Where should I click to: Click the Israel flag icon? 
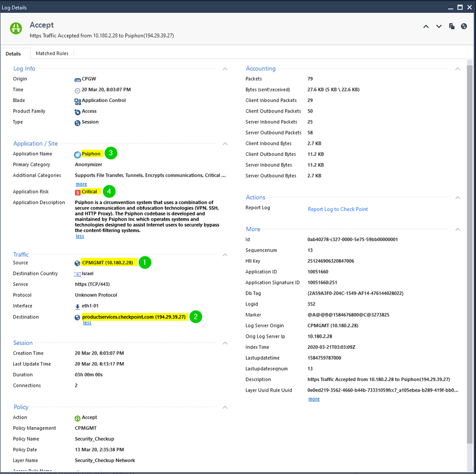pos(77,274)
